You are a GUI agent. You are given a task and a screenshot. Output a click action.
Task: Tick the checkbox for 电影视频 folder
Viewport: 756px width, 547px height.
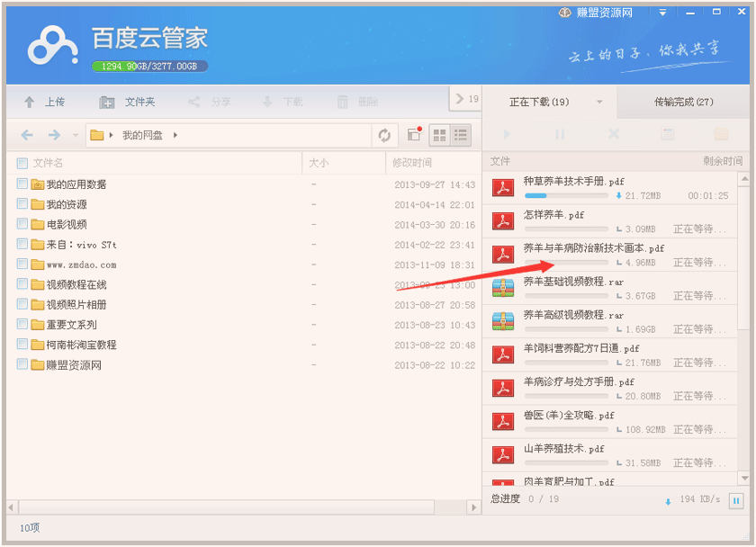pos(22,224)
